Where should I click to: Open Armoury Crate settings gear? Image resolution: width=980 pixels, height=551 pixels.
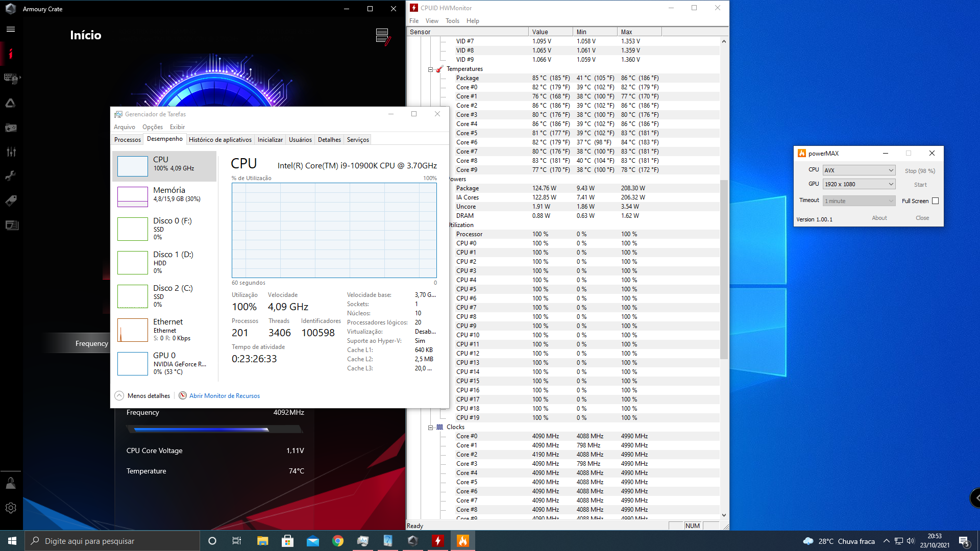[x=11, y=508]
